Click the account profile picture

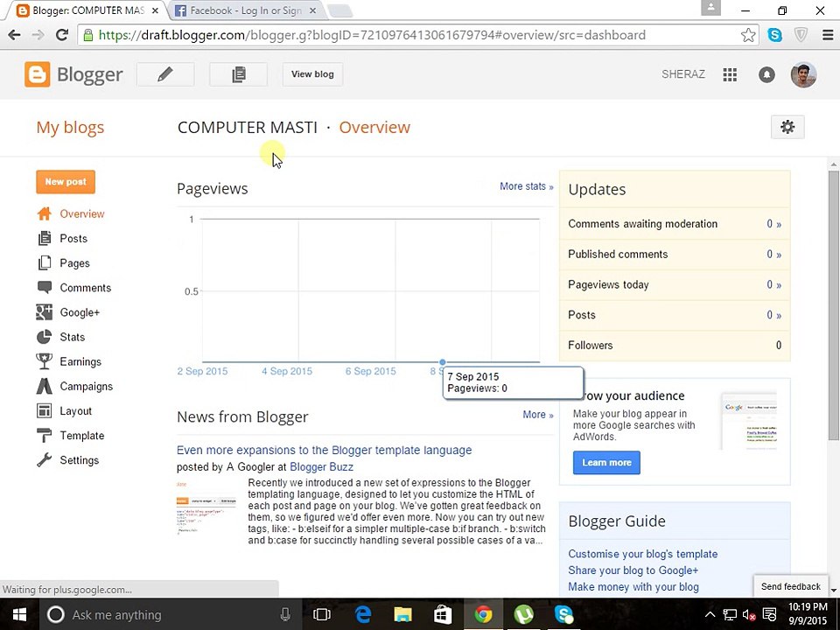pyautogui.click(x=803, y=74)
